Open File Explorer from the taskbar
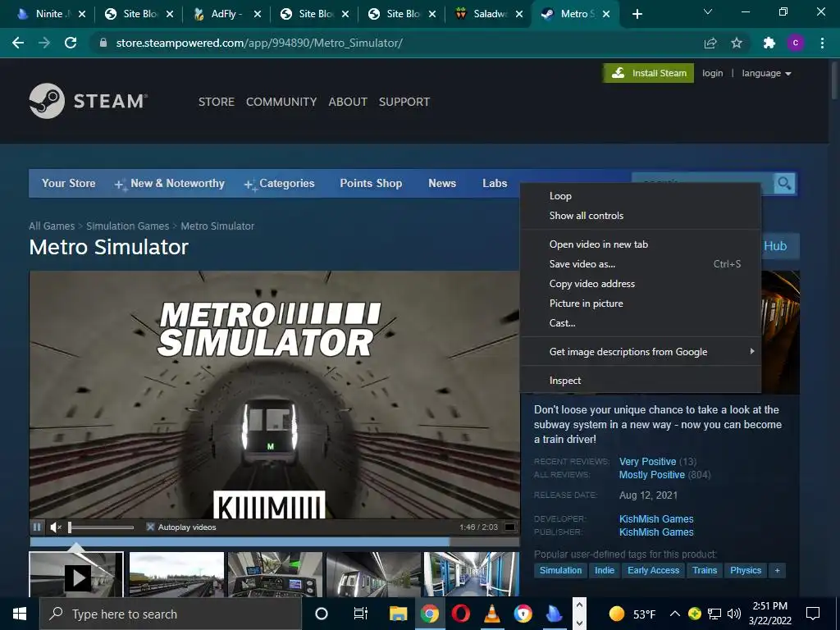The width and height of the screenshot is (840, 630). (x=398, y=614)
